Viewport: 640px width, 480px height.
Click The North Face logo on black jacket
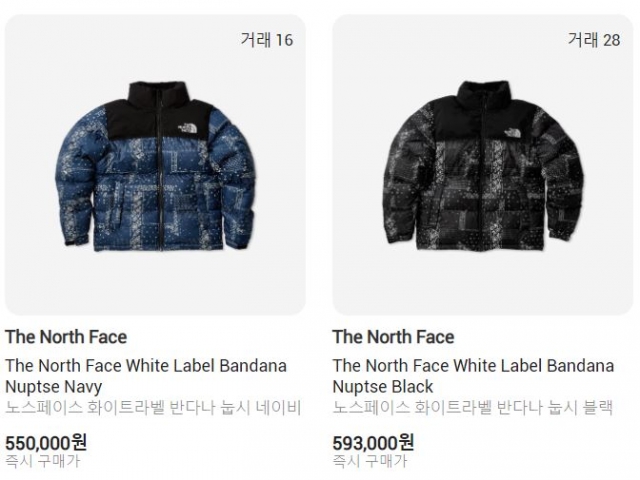[x=513, y=133]
